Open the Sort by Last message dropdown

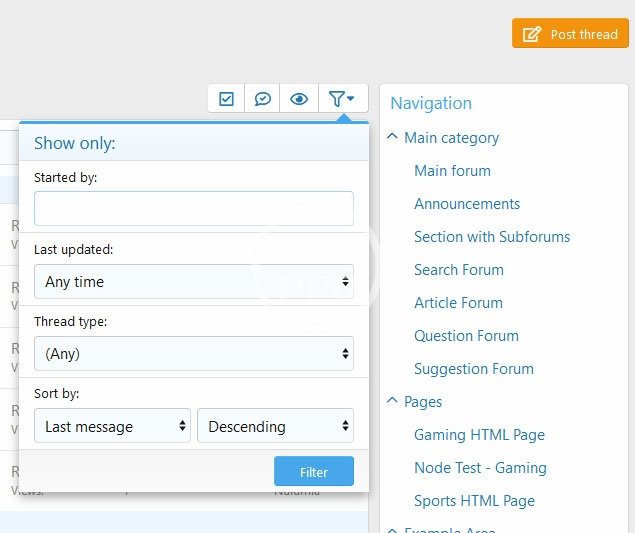[112, 427]
